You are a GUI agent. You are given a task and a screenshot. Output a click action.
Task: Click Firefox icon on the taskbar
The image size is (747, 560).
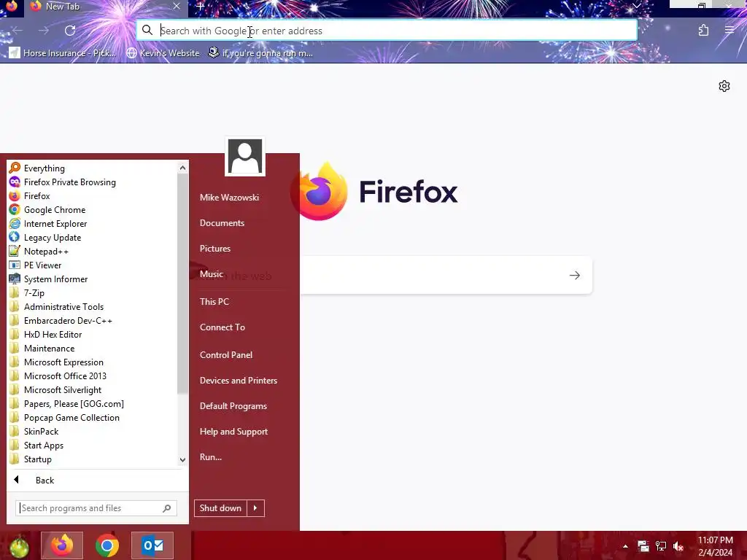pos(62,545)
